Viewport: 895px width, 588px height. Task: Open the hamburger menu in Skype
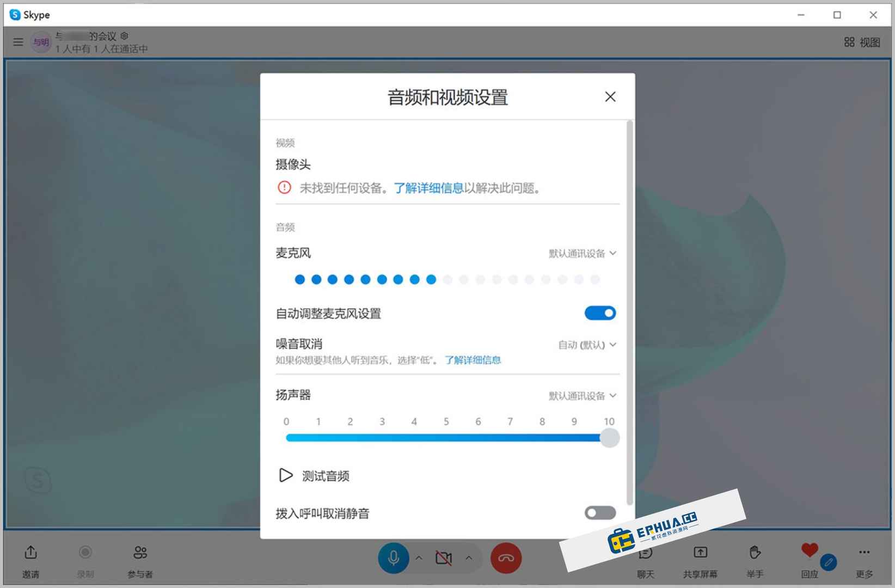point(18,42)
